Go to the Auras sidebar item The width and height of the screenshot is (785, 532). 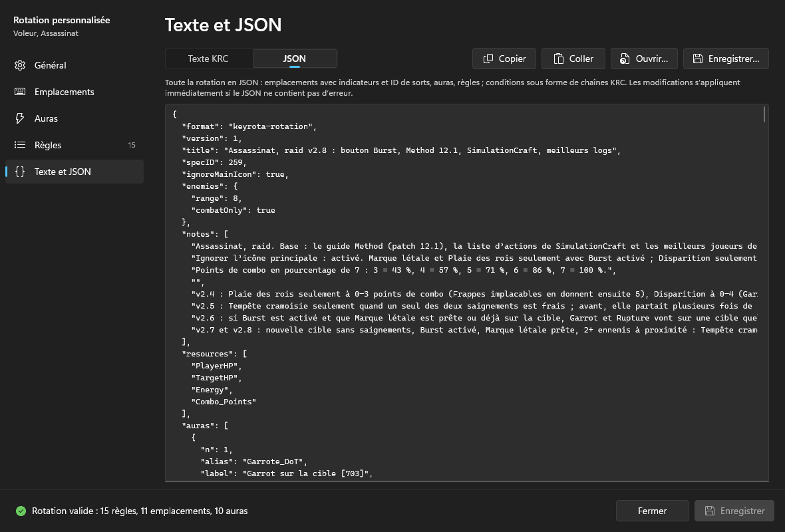pos(74,118)
